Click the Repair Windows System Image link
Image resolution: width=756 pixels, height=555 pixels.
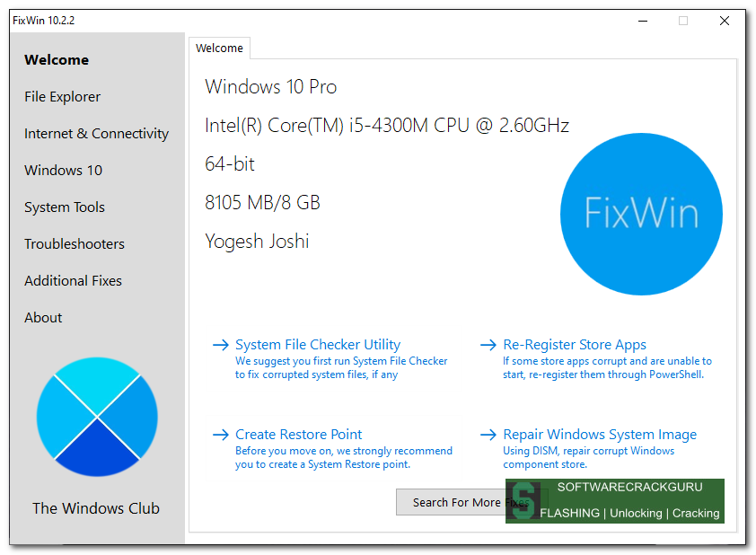600,435
